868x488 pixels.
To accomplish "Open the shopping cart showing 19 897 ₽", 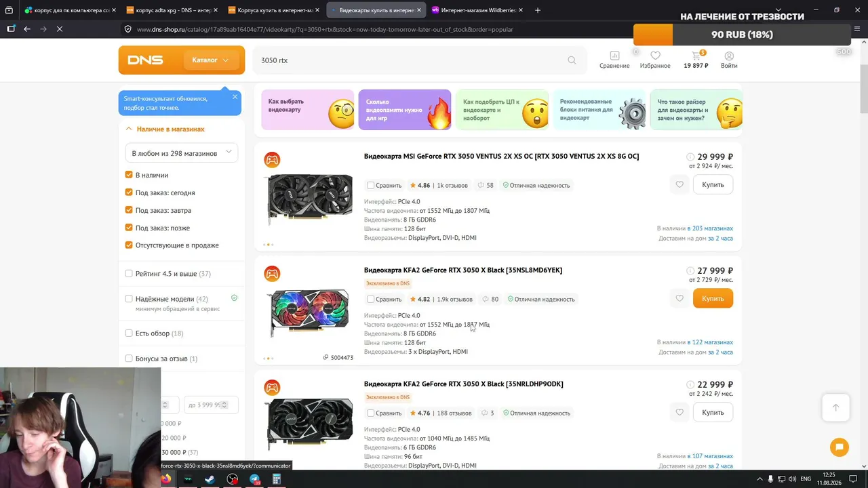I will coord(696,60).
